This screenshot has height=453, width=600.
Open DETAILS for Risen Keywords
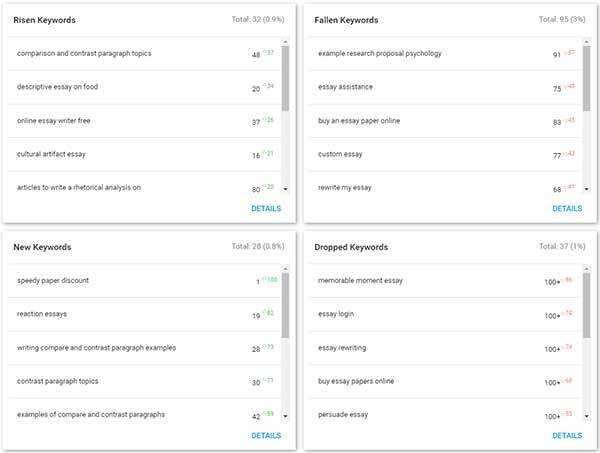click(265, 209)
